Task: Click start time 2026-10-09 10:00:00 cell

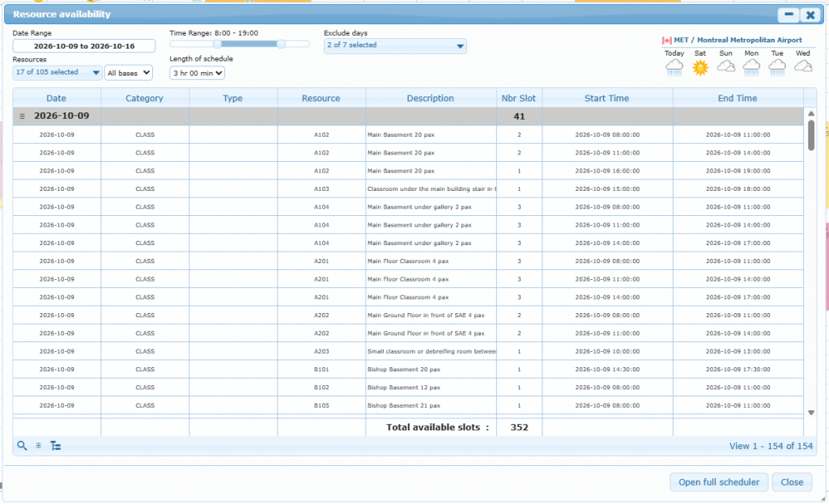Action: coord(607,351)
